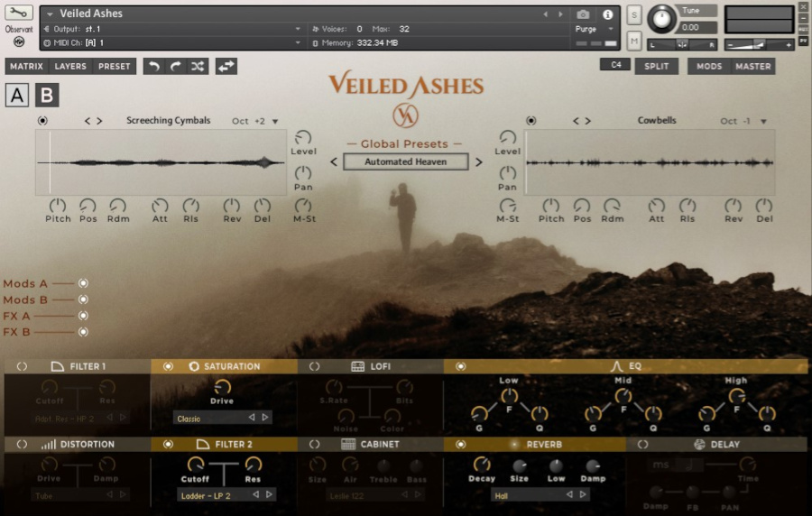Switch to the MASTER page
Image resolution: width=812 pixels, height=516 pixels.
coord(753,66)
